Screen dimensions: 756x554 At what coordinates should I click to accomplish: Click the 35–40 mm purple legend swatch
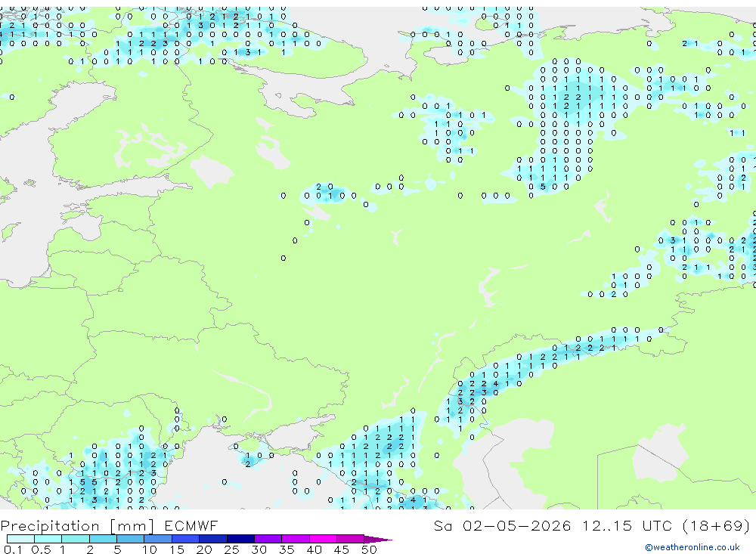tap(296, 539)
